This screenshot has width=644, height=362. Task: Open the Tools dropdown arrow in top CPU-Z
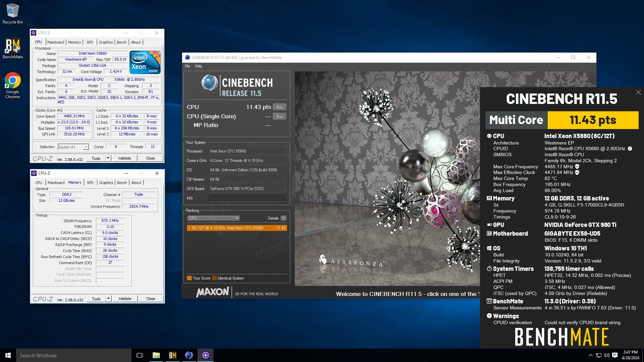108,158
